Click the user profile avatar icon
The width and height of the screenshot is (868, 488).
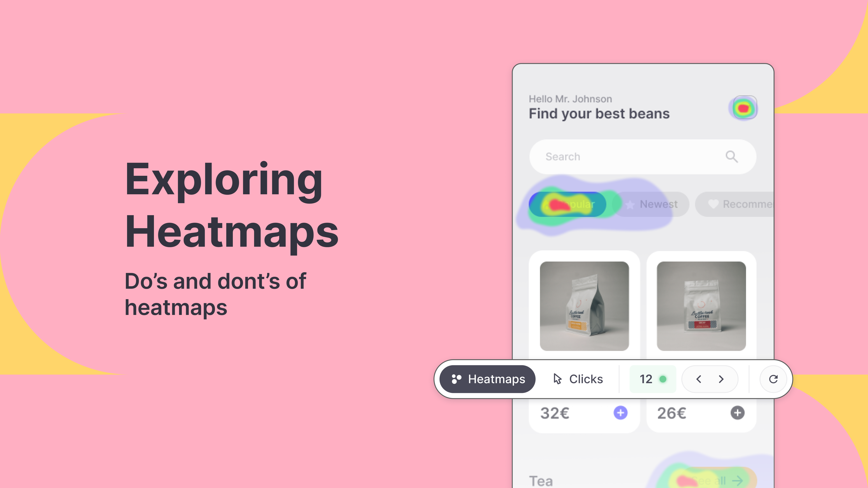tap(744, 107)
